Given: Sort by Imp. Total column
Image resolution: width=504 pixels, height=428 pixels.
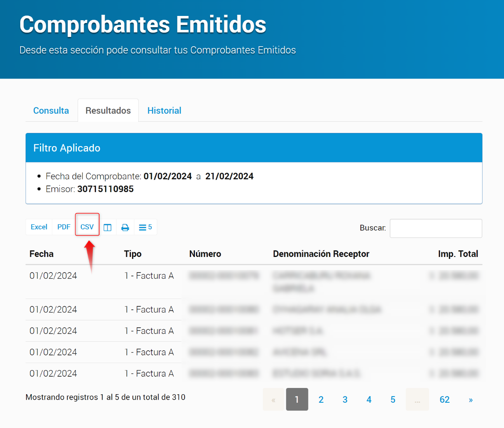Looking at the screenshot, I should pyautogui.click(x=458, y=254).
